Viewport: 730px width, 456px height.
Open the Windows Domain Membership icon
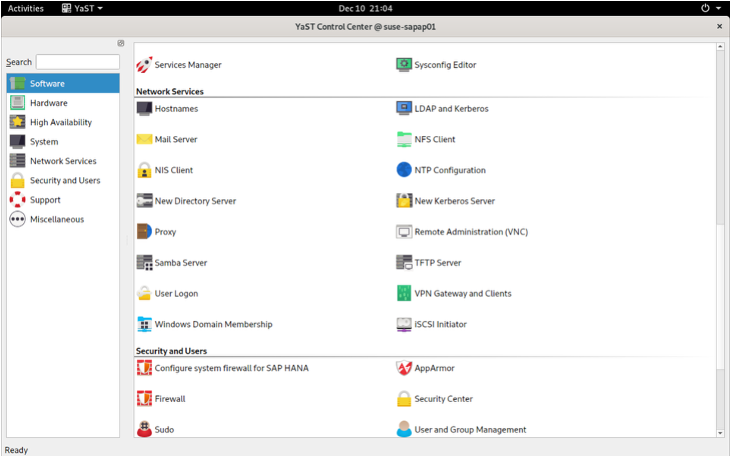[144, 324]
